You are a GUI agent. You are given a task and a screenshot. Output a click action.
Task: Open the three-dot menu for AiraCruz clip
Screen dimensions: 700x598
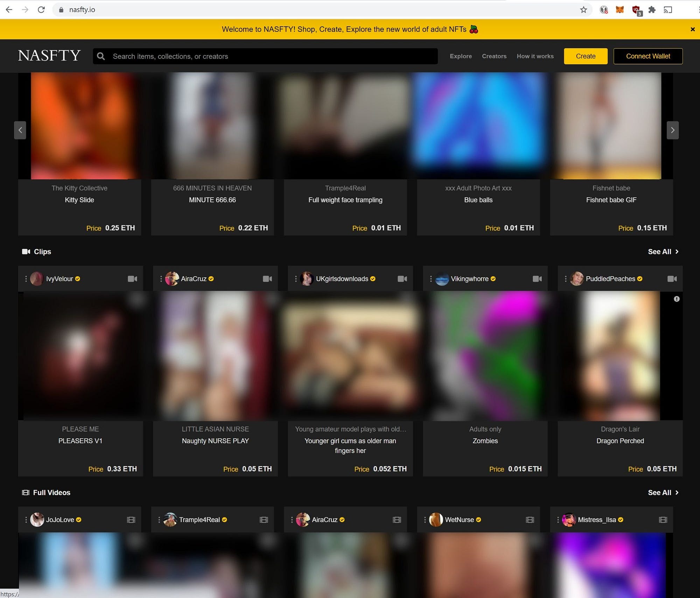161,279
